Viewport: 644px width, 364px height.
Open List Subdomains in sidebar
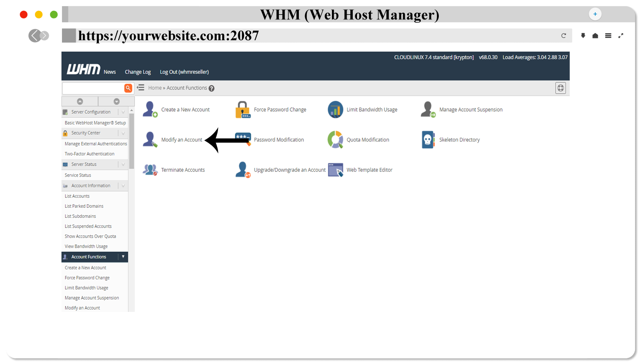tap(80, 216)
